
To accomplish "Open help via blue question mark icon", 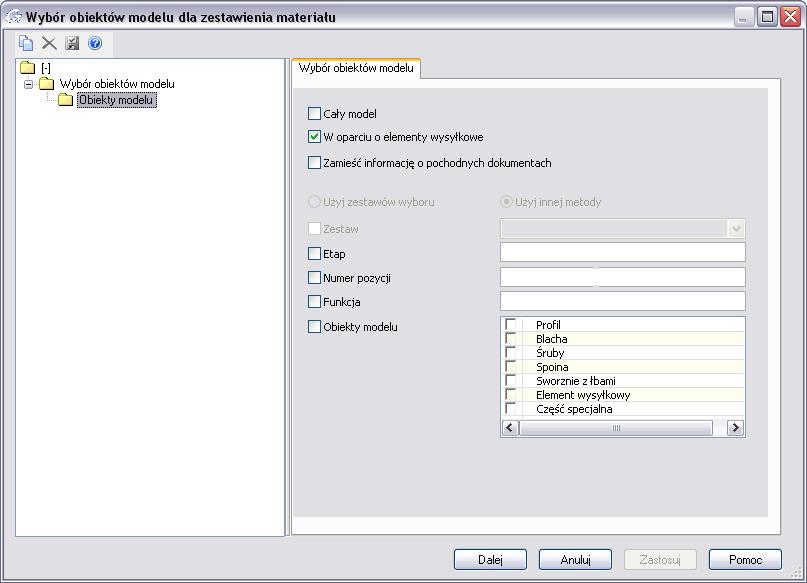I will point(95,43).
